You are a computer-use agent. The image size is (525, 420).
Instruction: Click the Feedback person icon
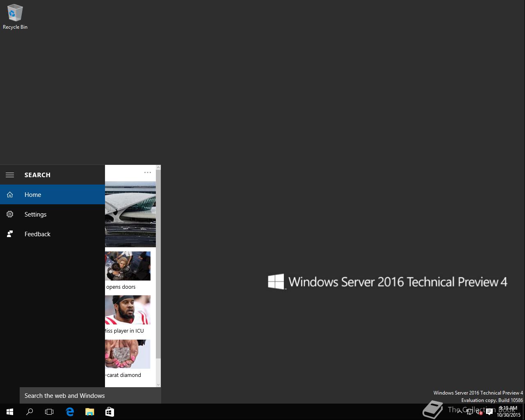pos(10,234)
